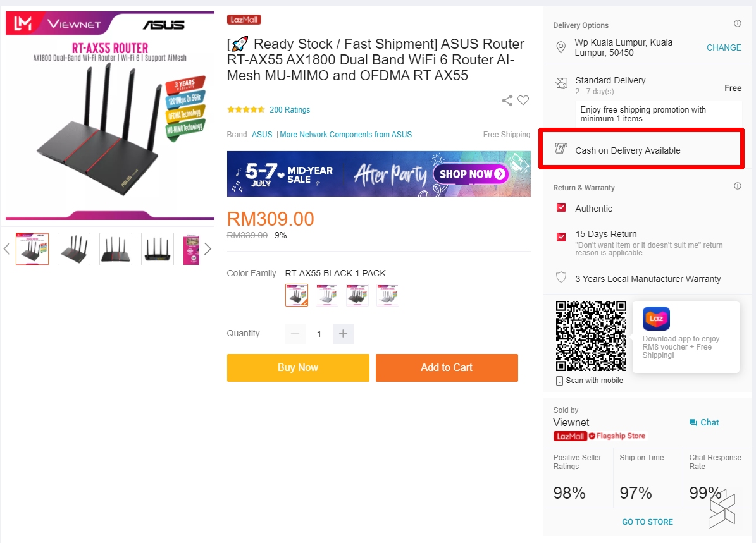Toggle the Authentic checkbox
This screenshot has width=756, height=543.
[x=561, y=207]
